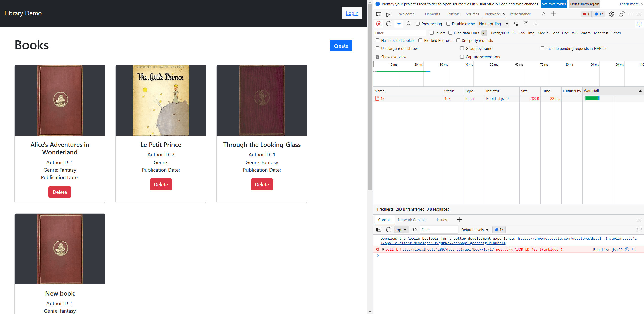The height and width of the screenshot is (314, 644).
Task: Click the inspect element picker icon
Action: [x=379, y=14]
